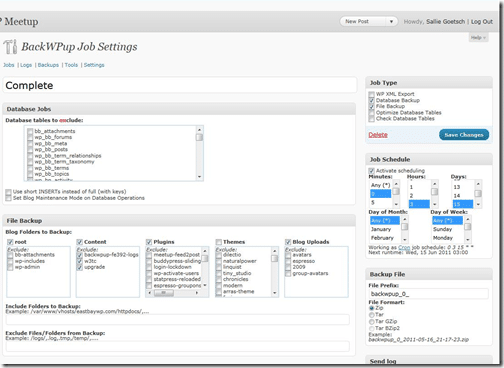Exclude avatars from Blog Uploads
Viewport: 504px width, 368px height.
click(288, 255)
